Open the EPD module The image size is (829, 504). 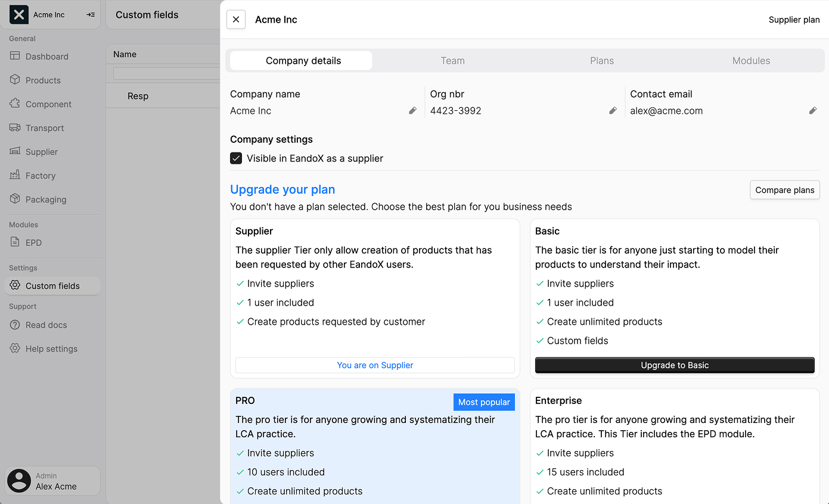33,242
